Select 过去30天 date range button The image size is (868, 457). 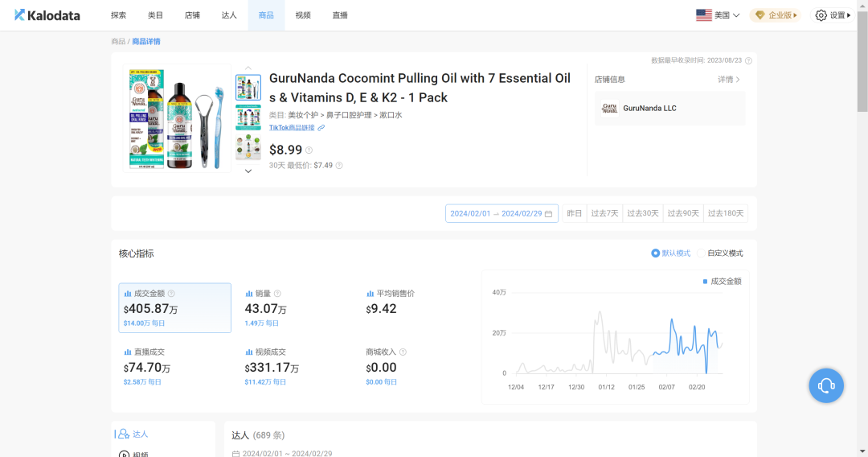642,214
